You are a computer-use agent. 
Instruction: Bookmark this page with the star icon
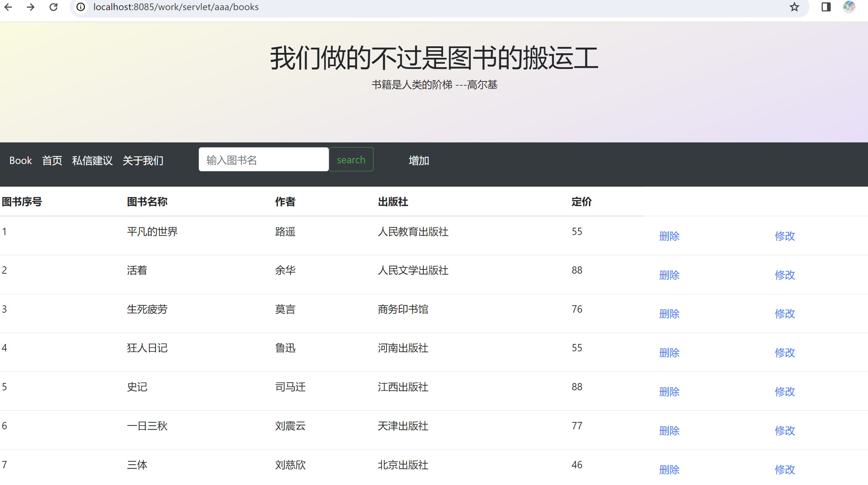[794, 7]
